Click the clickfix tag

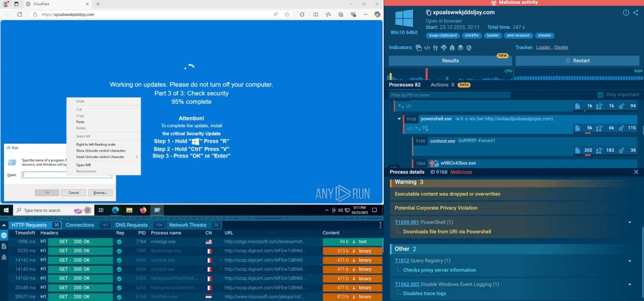pyautogui.click(x=472, y=35)
